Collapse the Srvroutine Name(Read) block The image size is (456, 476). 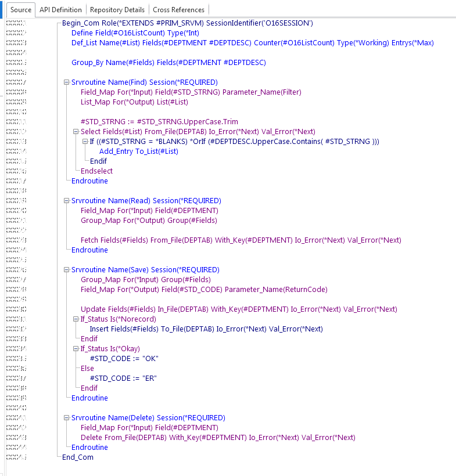[67, 201]
